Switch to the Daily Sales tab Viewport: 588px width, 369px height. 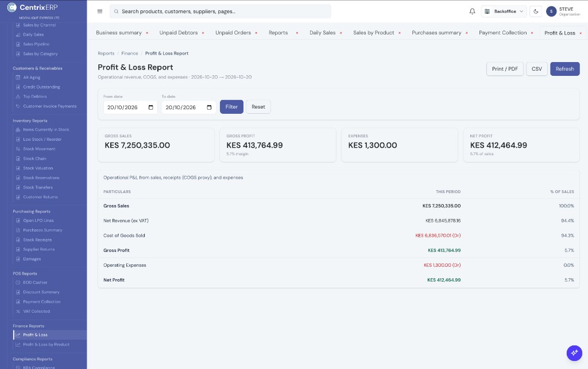(323, 33)
